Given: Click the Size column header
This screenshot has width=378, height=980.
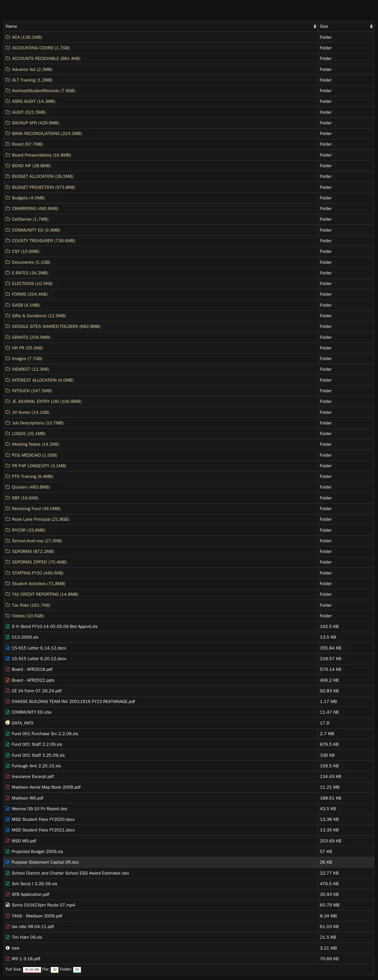Looking at the screenshot, I should coord(324,27).
